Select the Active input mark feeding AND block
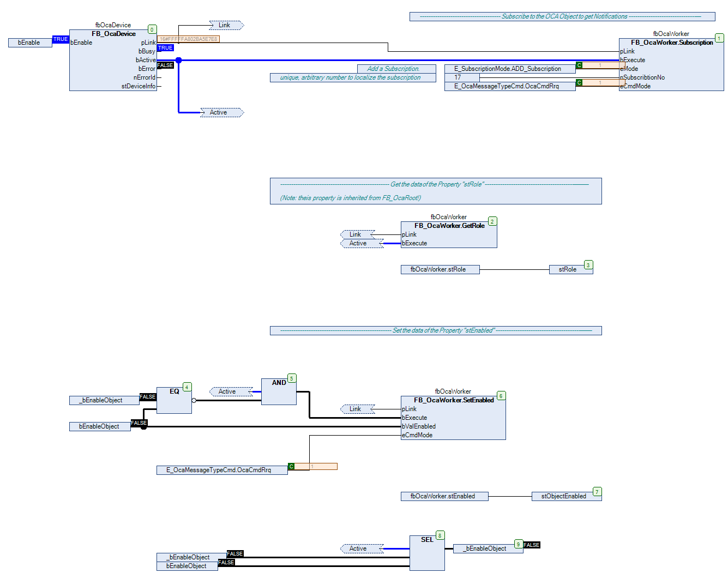 coord(231,391)
